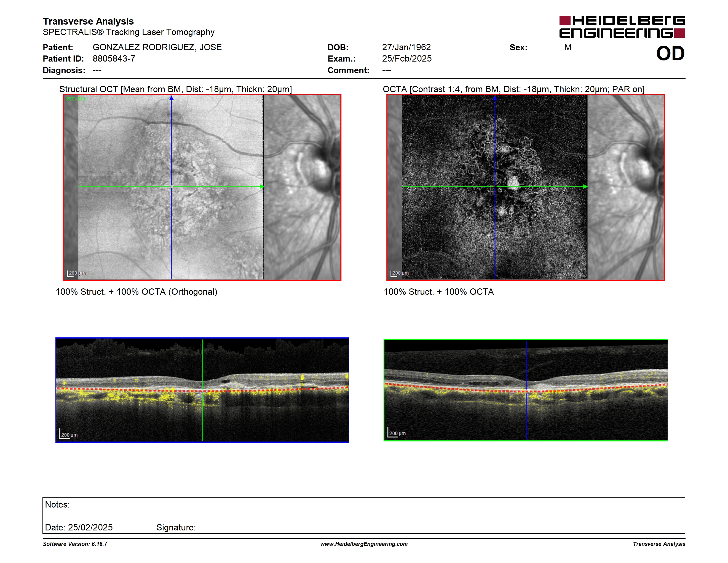Click the green arrowhead on OCTA scan line
728x563 pixels.
(585, 187)
